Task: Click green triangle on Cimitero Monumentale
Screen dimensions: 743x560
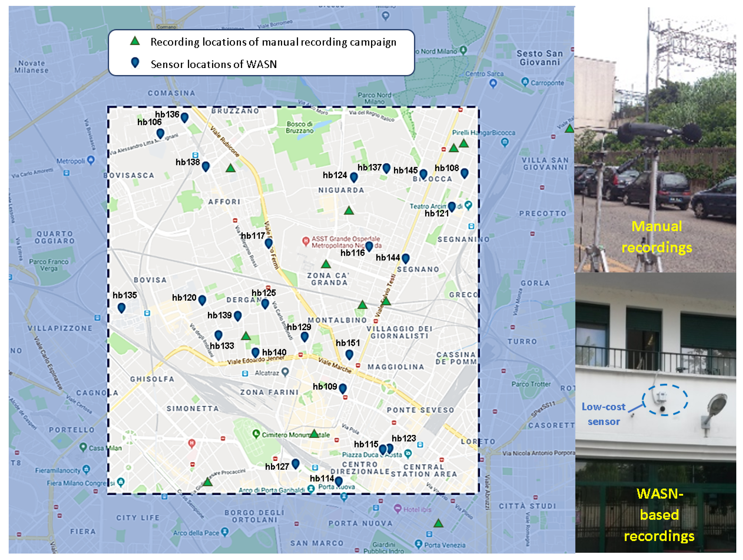Action: pos(314,434)
